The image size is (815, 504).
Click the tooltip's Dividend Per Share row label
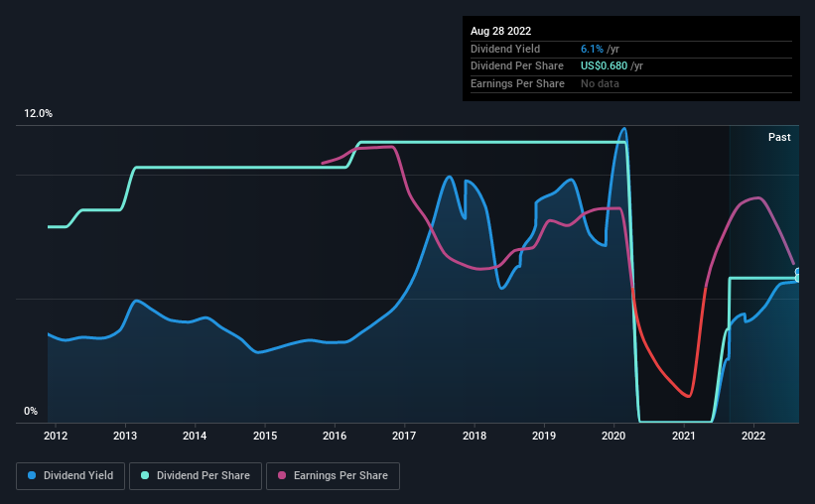[x=517, y=66]
